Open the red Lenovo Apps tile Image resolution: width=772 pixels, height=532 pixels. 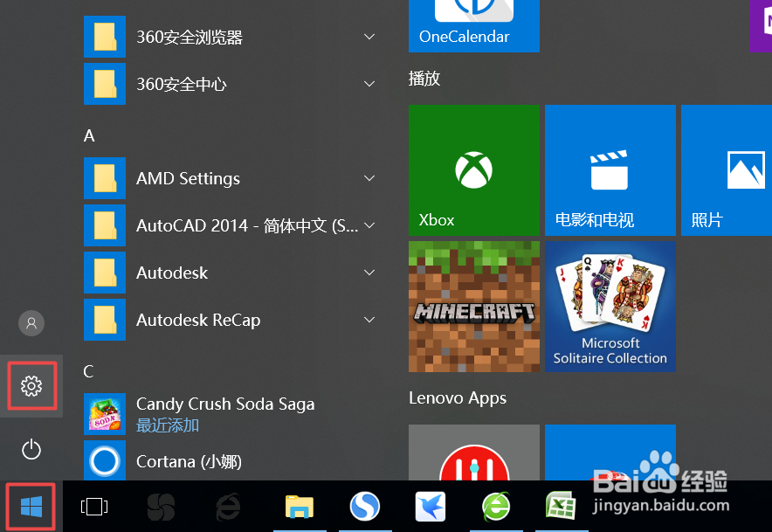pos(474,453)
